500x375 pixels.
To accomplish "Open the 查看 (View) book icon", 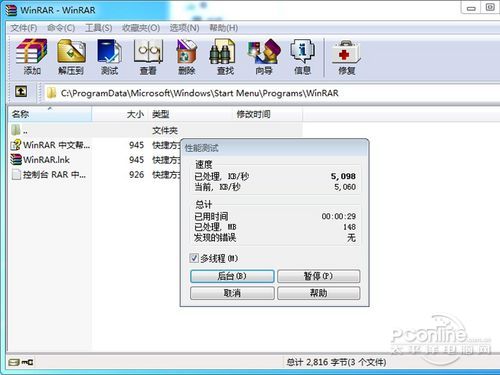I will 148,56.
